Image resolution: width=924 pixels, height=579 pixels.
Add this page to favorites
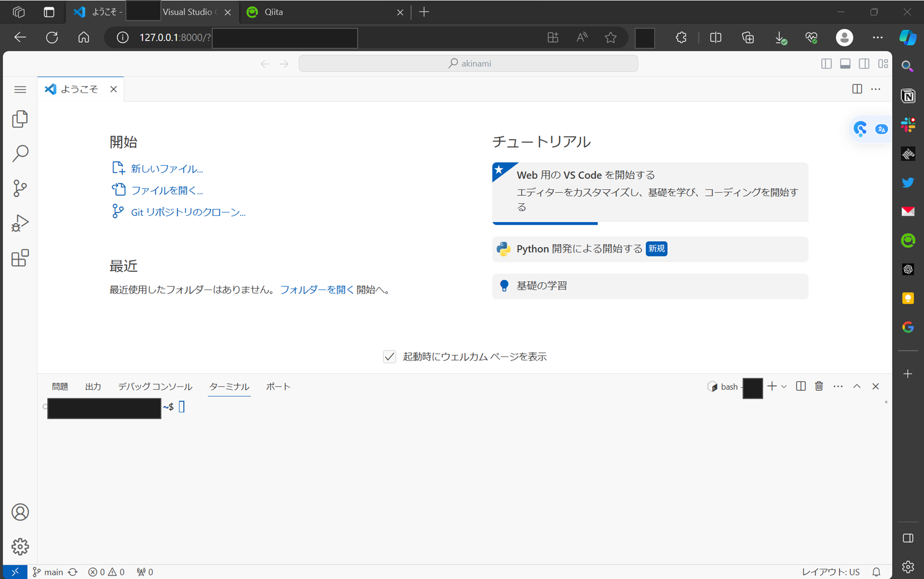click(x=611, y=38)
